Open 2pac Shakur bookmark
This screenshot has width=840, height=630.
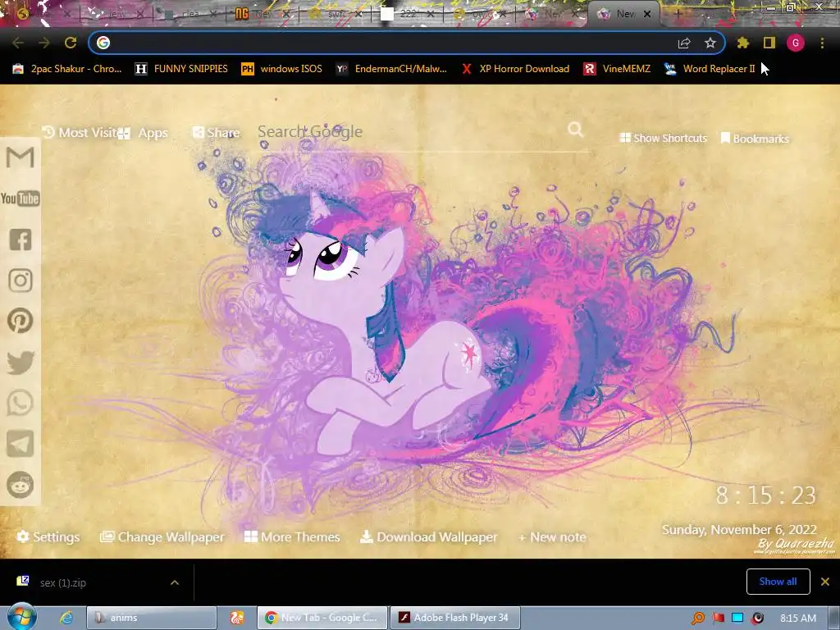click(67, 69)
